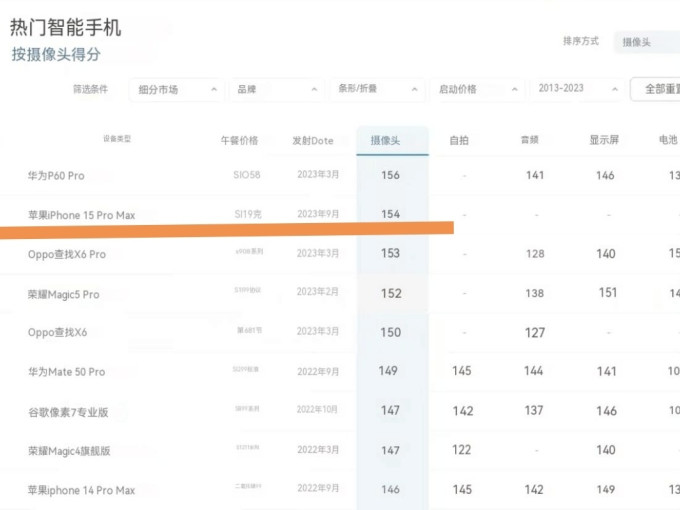
Task: Click the 设备类型 column header
Action: click(117, 139)
